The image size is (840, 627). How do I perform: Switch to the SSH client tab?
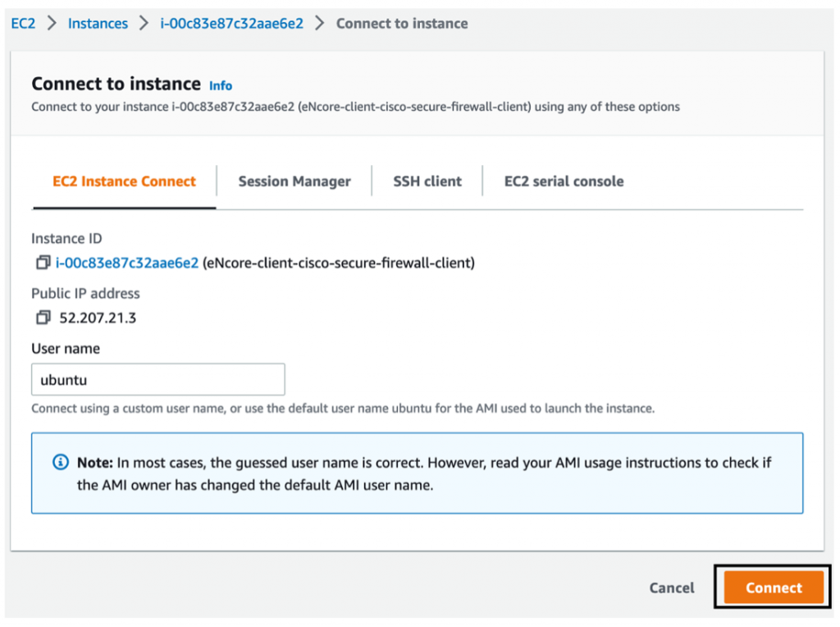coord(427,181)
